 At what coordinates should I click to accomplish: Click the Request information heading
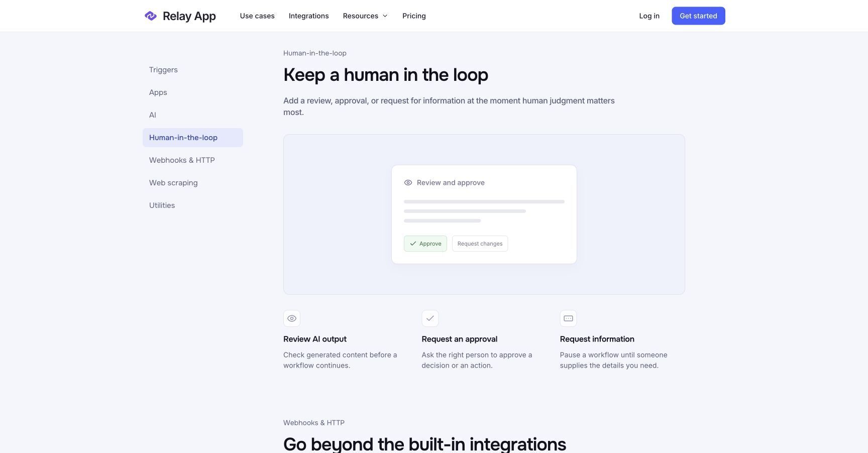597,339
